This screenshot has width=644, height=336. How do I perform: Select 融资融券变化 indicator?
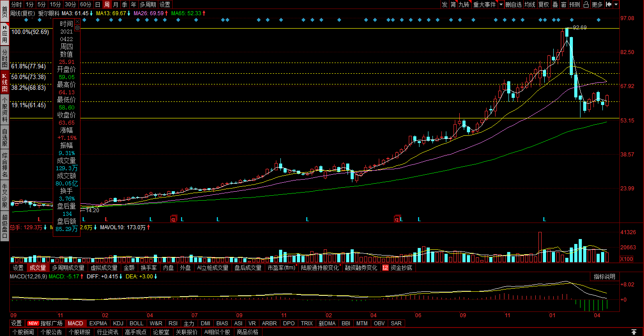(x=360, y=268)
